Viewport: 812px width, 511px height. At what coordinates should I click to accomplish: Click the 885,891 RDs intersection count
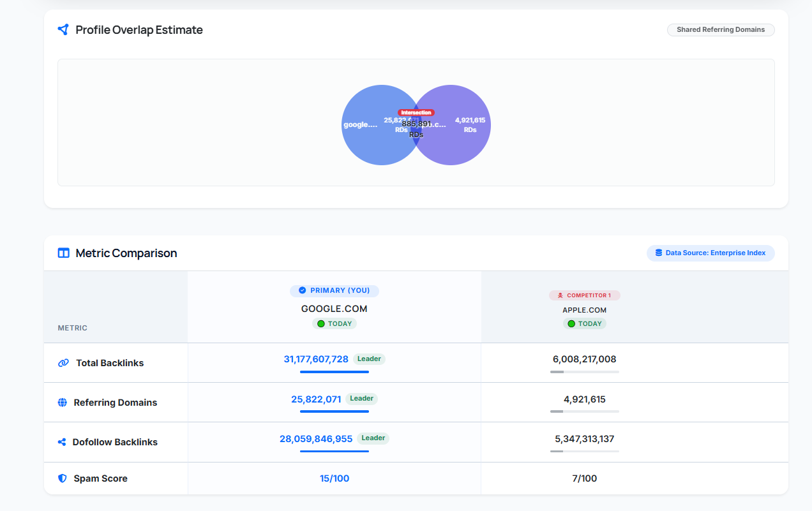click(416, 129)
